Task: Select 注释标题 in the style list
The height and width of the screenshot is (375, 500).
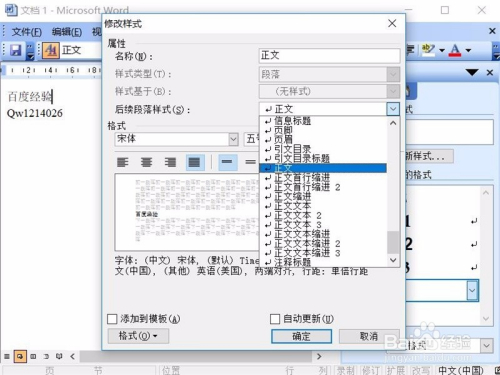Action: (323, 262)
